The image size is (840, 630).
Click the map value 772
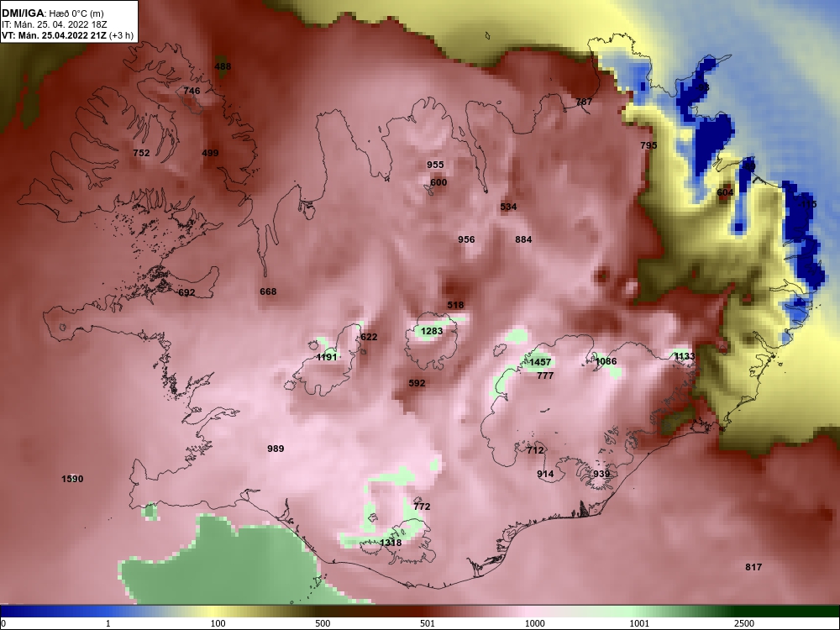423,507
